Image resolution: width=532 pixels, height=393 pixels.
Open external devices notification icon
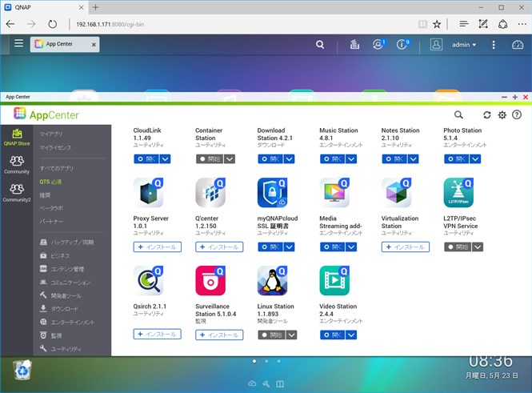click(378, 44)
